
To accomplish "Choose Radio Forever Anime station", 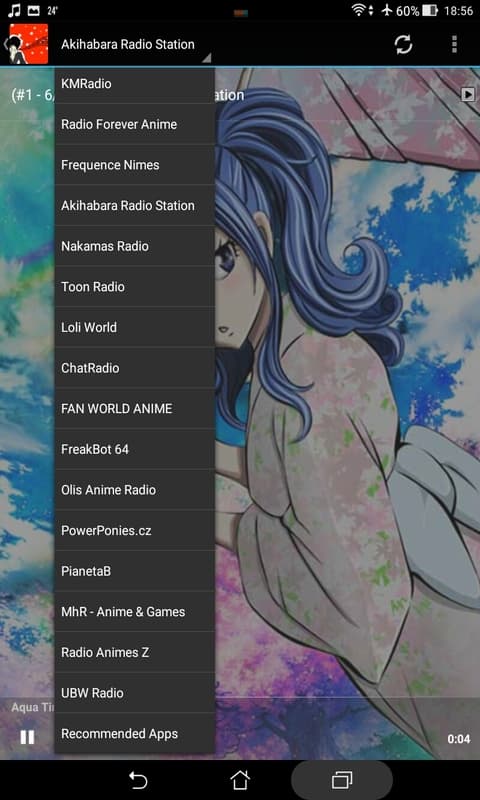I will (x=135, y=124).
